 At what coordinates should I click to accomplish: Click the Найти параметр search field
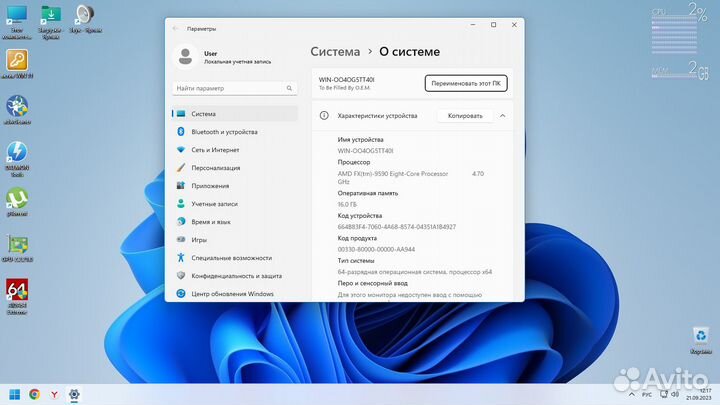234,88
